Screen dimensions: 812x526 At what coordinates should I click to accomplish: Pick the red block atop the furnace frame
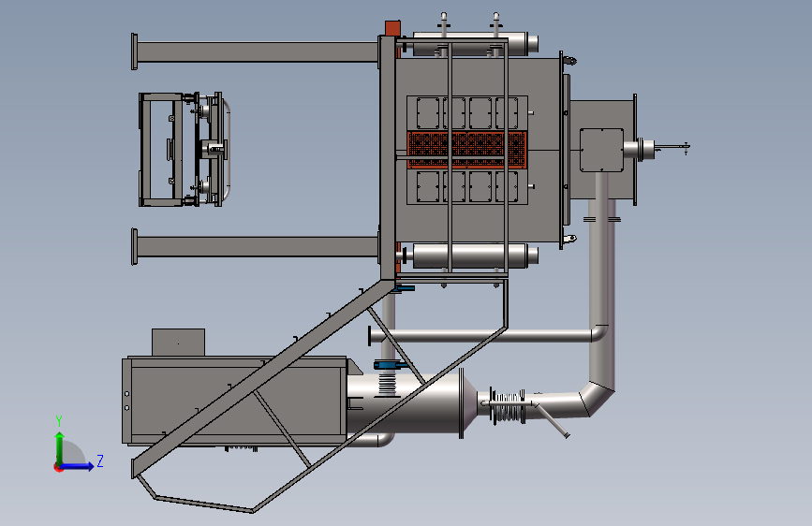(x=392, y=28)
